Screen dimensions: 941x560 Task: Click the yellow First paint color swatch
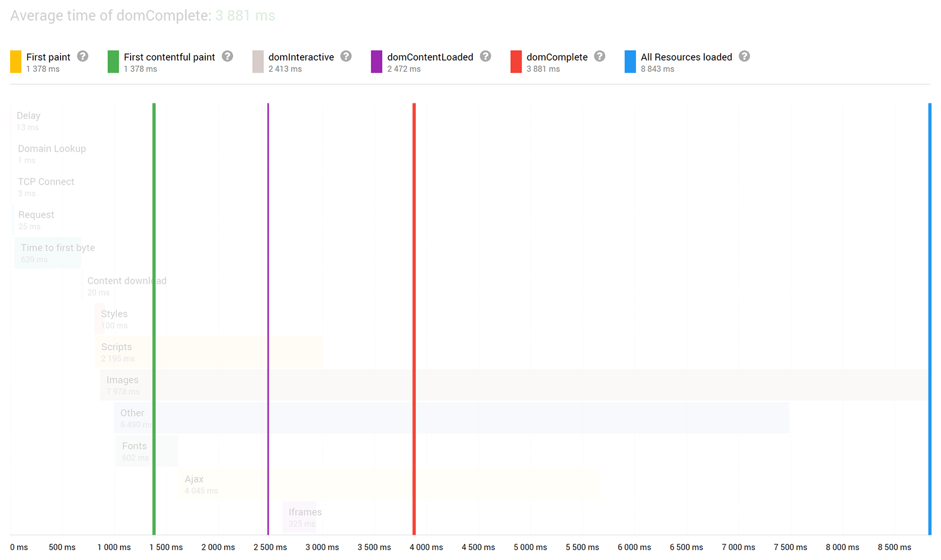pos(16,62)
